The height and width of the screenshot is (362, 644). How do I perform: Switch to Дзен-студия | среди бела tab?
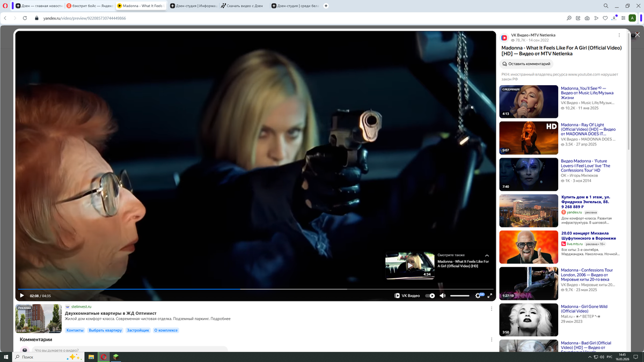[x=295, y=5]
